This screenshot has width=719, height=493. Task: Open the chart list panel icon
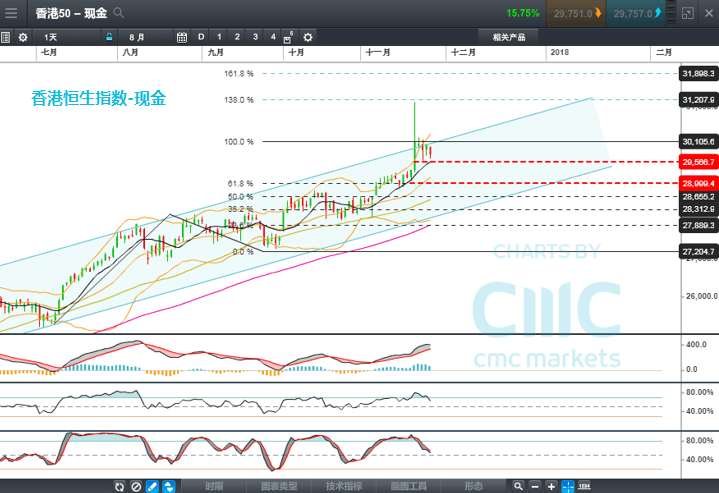(6, 37)
